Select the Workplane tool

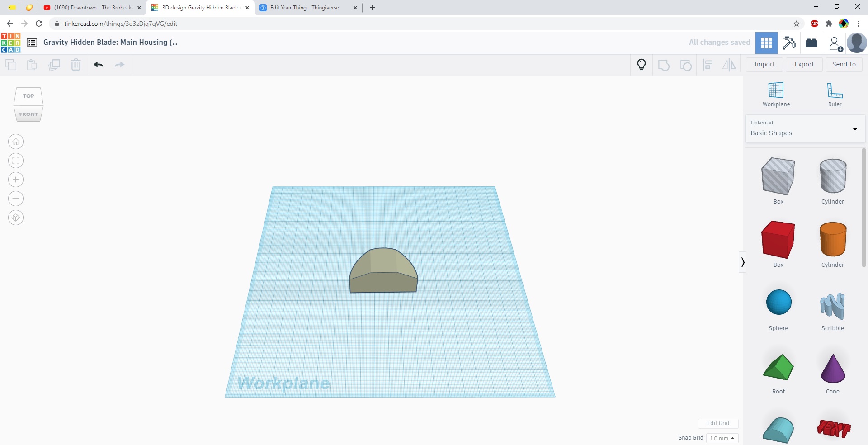click(x=776, y=95)
